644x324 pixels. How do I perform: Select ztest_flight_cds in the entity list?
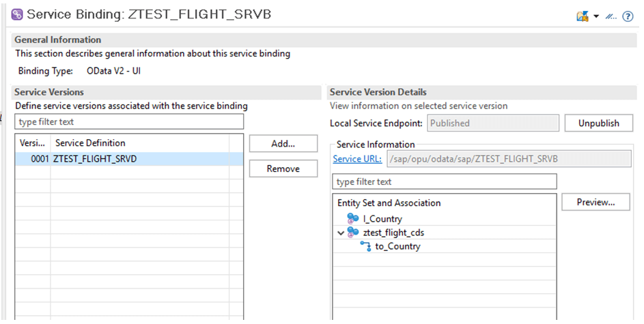393,233
